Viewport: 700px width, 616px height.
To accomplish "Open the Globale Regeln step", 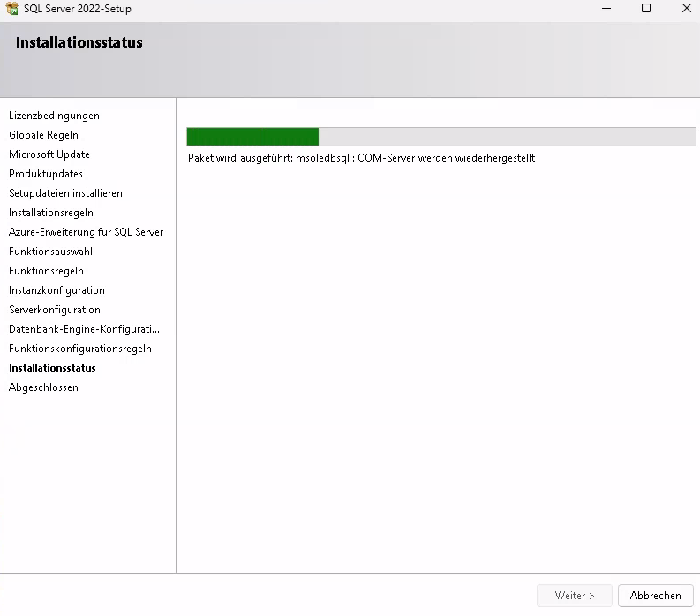I will coord(43,135).
